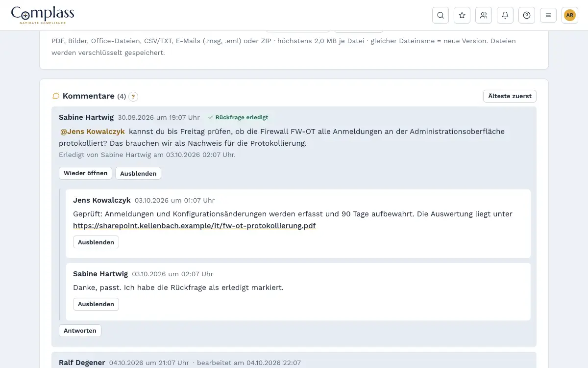Click 'bearbeitet am 04.10.2026 22:07' label
The width and height of the screenshot is (588, 368).
click(x=249, y=363)
